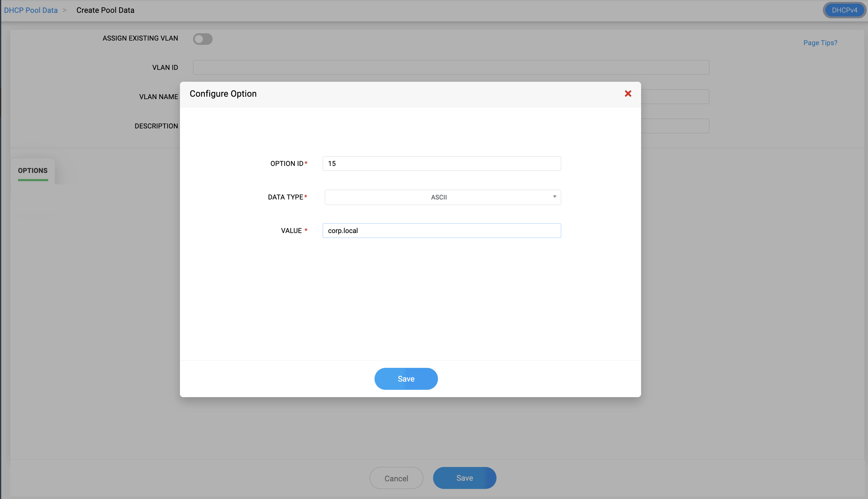The image size is (868, 499).
Task: Click the DHCP Pool Data breadcrumb link
Action: click(x=31, y=10)
